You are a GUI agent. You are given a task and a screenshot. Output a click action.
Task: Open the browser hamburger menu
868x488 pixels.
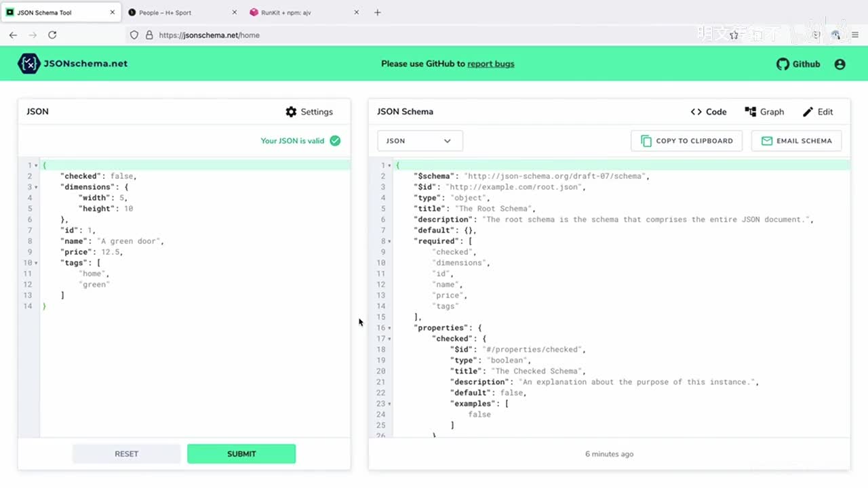point(855,35)
